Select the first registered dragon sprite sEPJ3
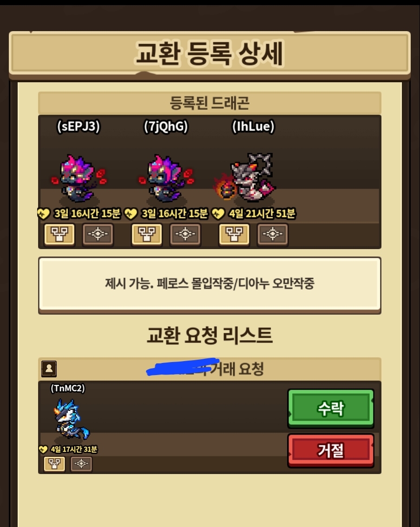The image size is (420, 527). click(x=79, y=178)
